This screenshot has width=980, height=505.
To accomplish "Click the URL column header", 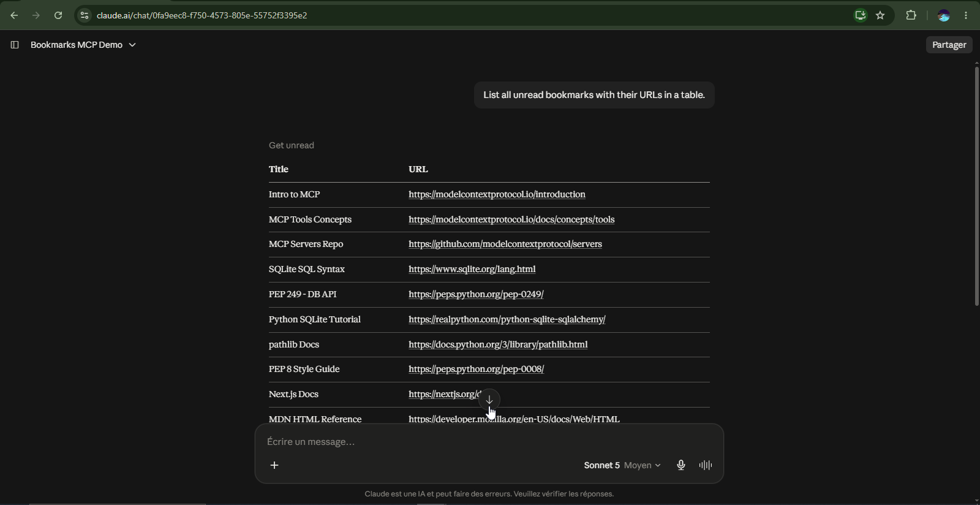I will (x=418, y=169).
